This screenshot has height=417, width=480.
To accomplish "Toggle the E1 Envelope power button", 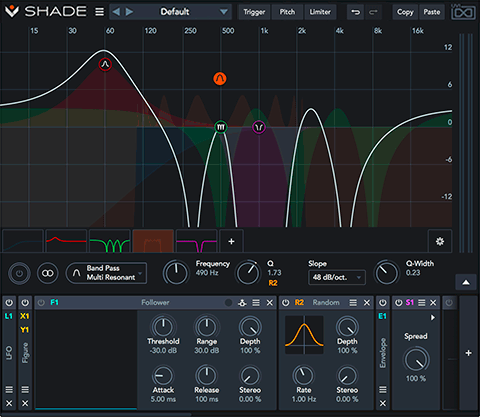I will pyautogui.click(x=383, y=303).
